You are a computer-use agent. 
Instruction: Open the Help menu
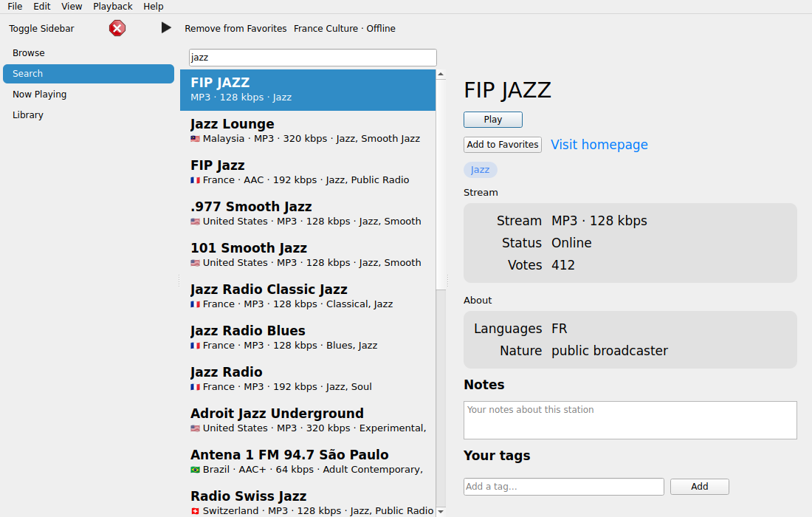[154, 6]
